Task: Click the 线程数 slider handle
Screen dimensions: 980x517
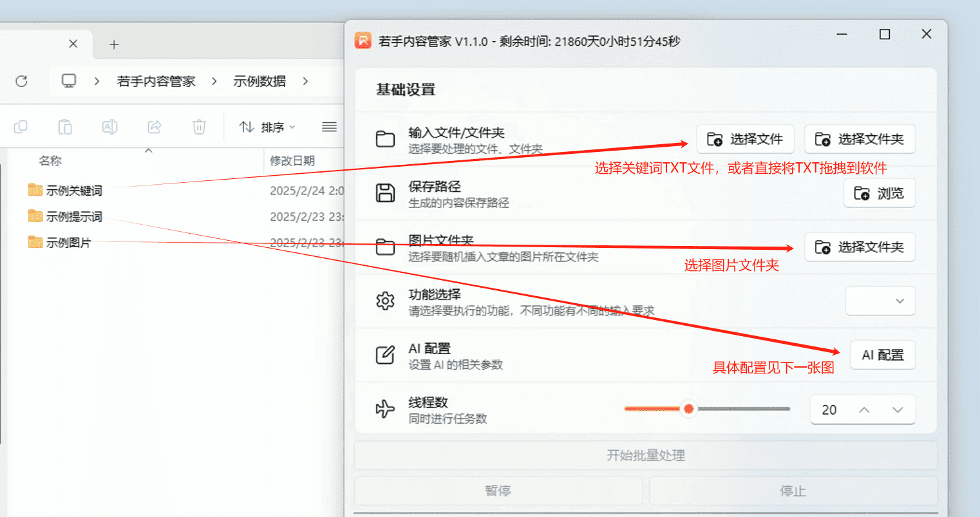Action: tap(688, 409)
